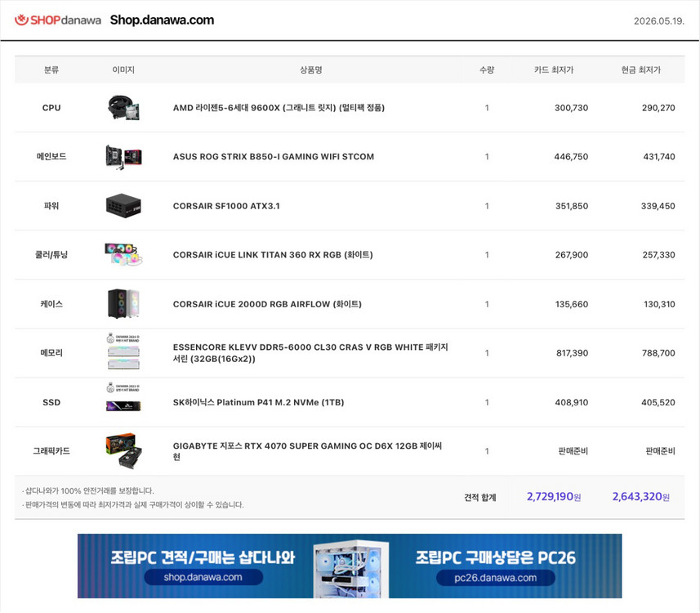Screen dimensions: 700x613
Task: Open CORSAIR iCUE LINK TITAN 360 product
Action: tap(273, 255)
